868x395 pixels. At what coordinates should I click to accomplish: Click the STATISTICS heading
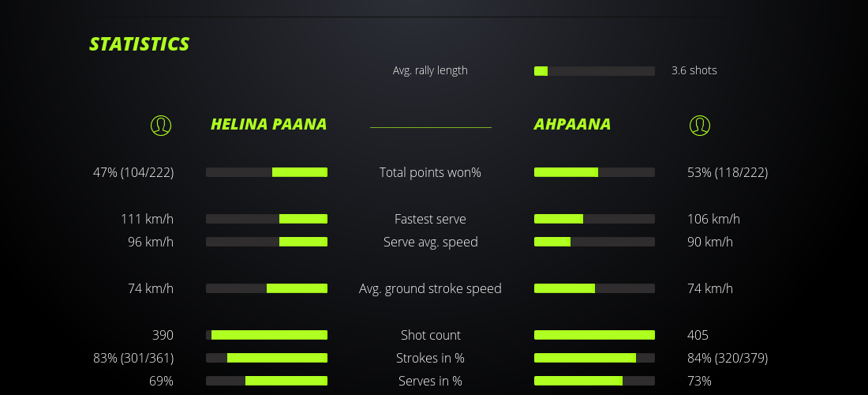tap(140, 44)
